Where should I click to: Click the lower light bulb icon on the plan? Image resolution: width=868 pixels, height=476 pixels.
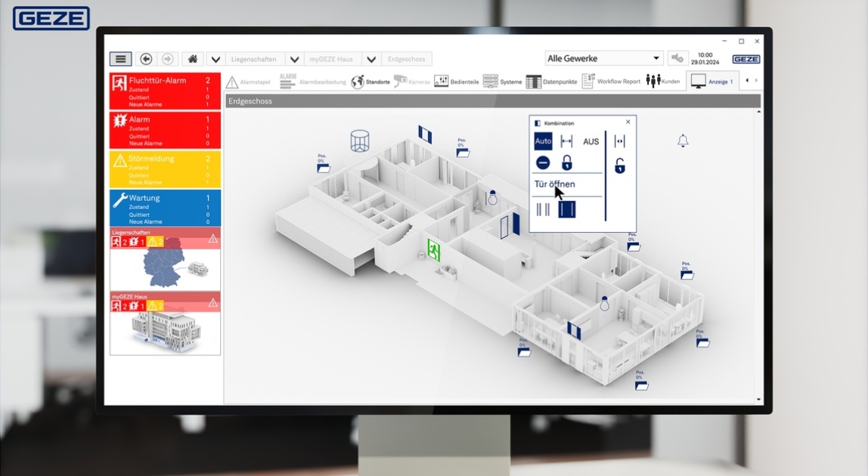pos(605,303)
